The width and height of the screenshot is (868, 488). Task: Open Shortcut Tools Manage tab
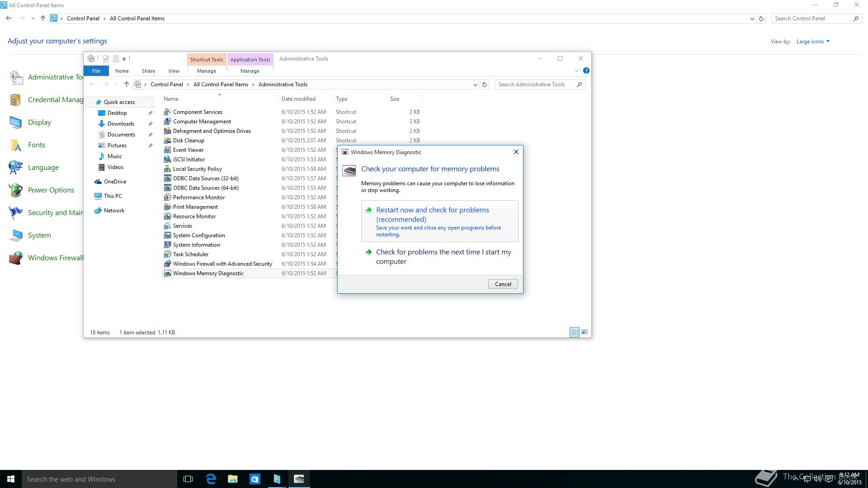click(x=207, y=71)
